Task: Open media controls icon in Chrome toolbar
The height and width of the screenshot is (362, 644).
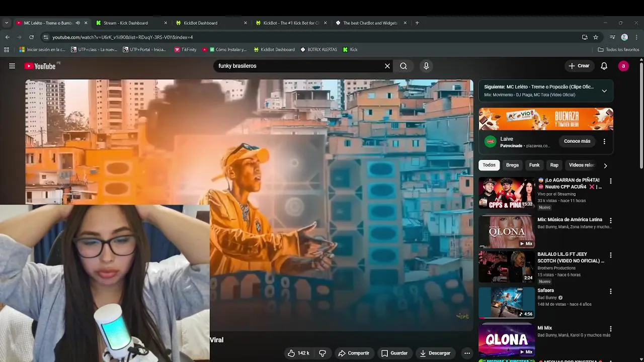Action: coord(612,37)
